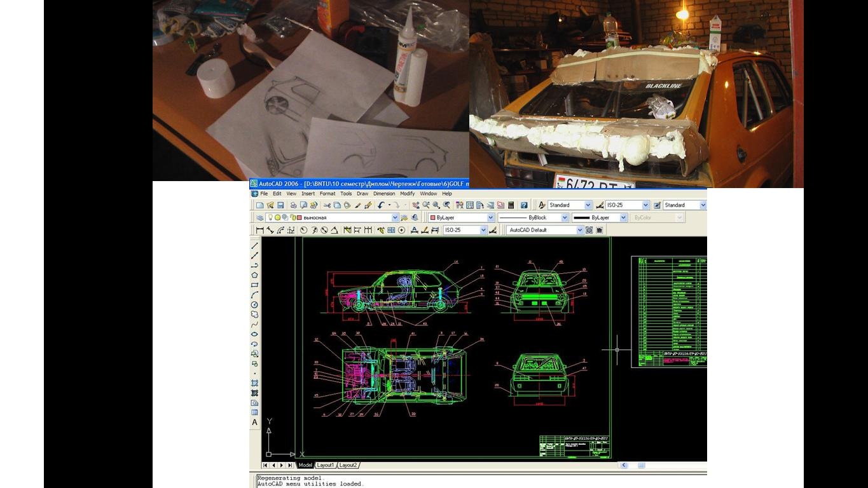Screen dimensions: 868x488
Task: Toggle the layer freeze sun icon
Action: [277, 217]
